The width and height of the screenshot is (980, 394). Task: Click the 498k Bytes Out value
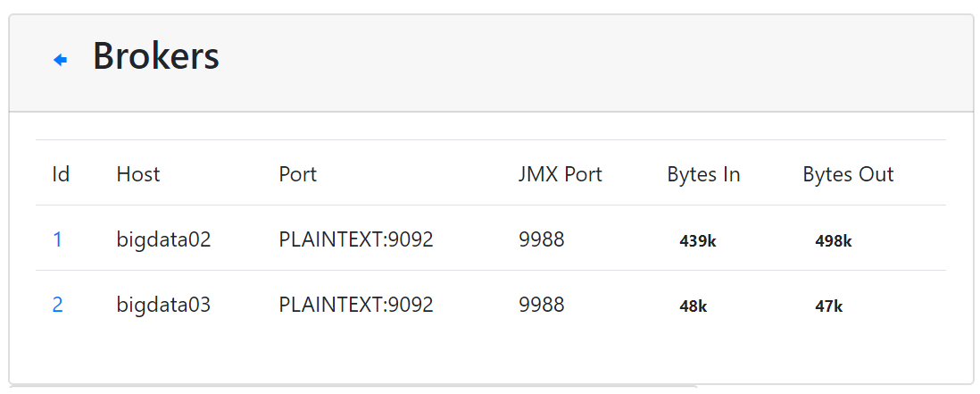[834, 240]
